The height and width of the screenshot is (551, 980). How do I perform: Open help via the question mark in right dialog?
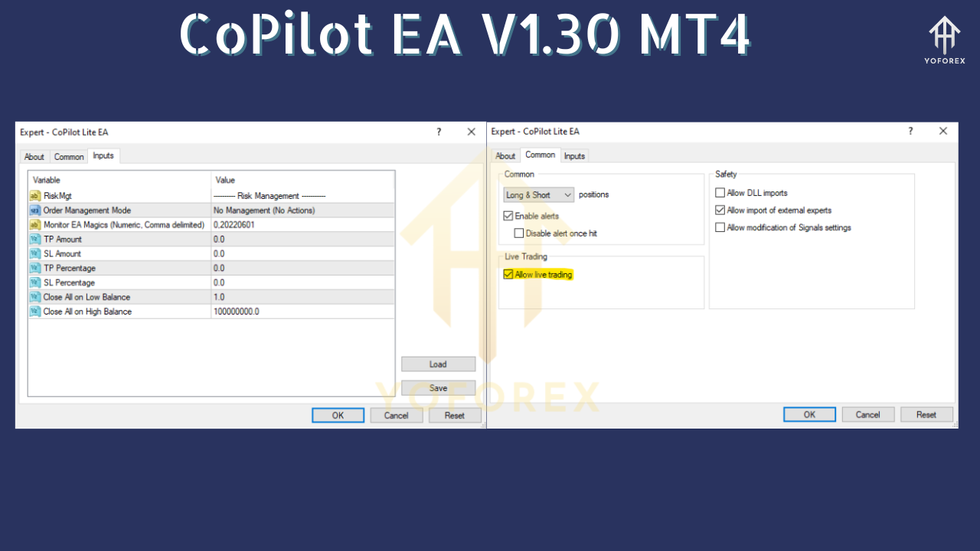pyautogui.click(x=910, y=131)
